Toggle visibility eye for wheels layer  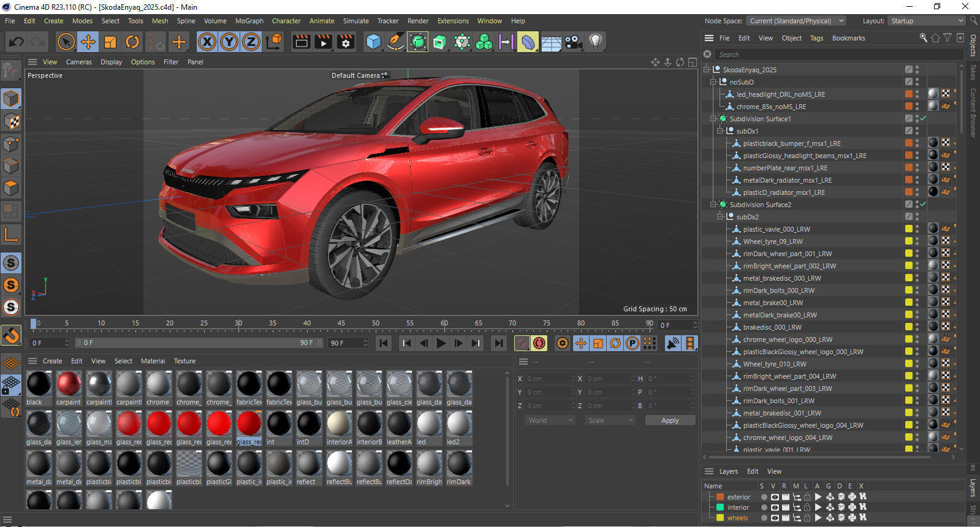[775, 518]
